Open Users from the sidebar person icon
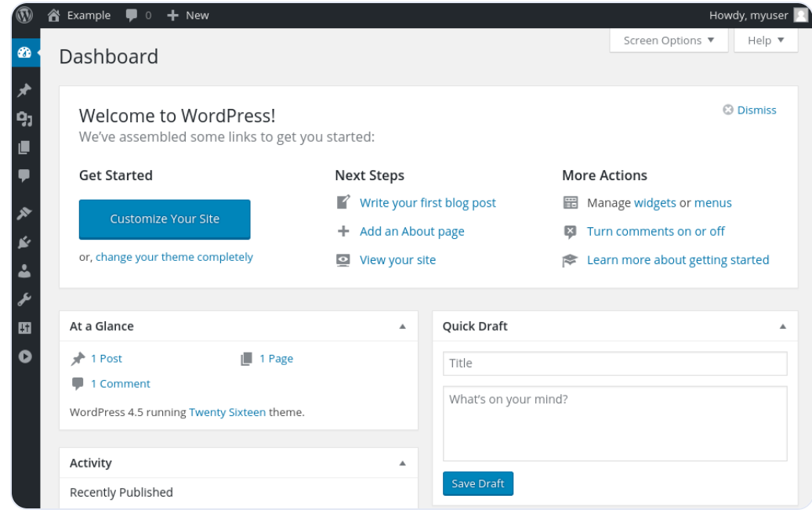The height and width of the screenshot is (517, 812). [x=24, y=271]
